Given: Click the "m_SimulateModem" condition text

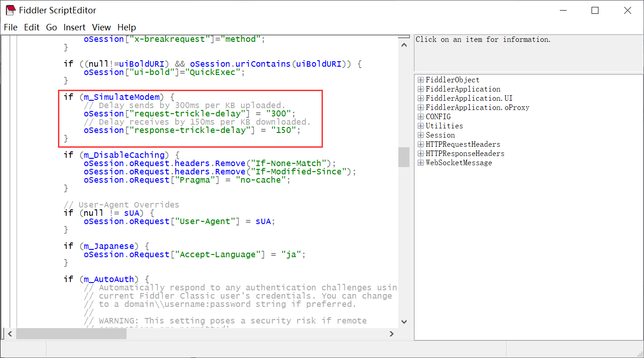Looking at the screenshot, I should click(x=122, y=97).
